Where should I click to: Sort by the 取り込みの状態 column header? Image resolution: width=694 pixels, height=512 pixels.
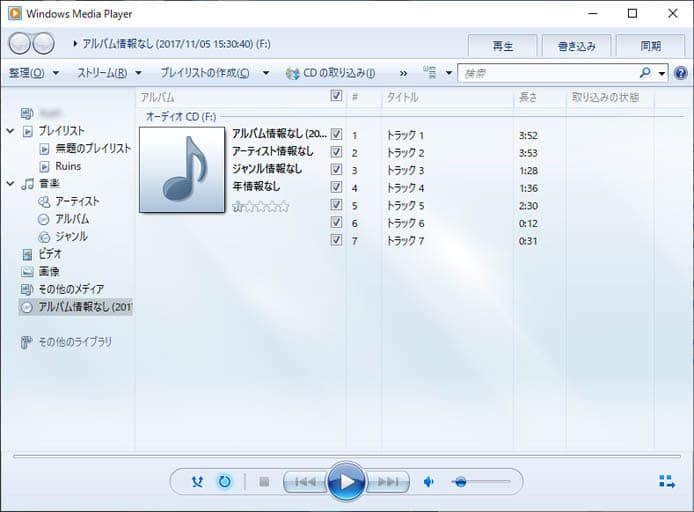[x=605, y=97]
